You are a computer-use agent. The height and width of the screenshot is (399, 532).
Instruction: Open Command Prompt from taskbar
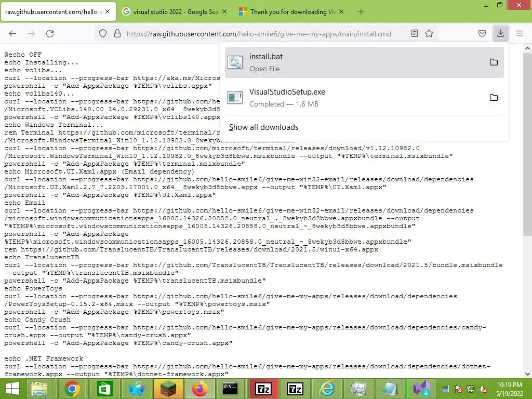(230, 389)
